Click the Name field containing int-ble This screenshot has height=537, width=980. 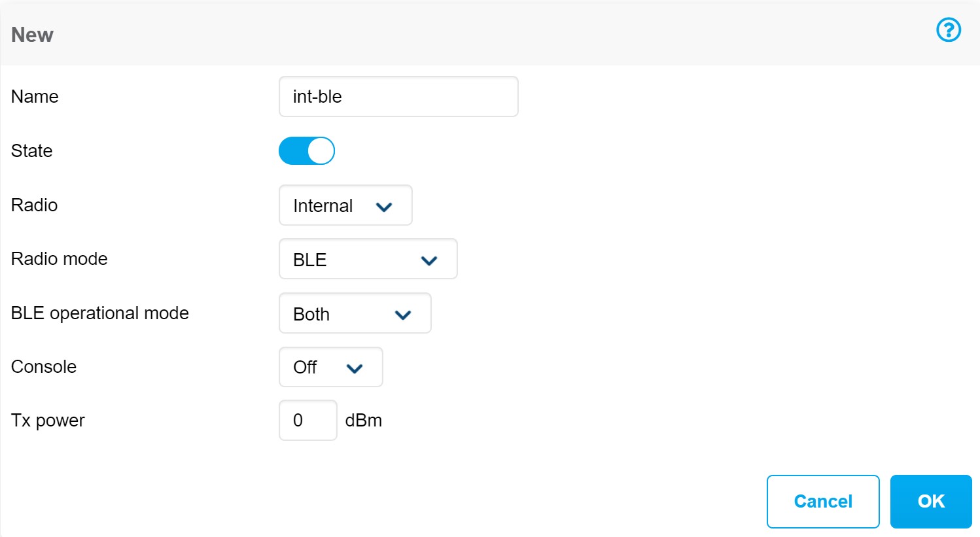pos(398,96)
